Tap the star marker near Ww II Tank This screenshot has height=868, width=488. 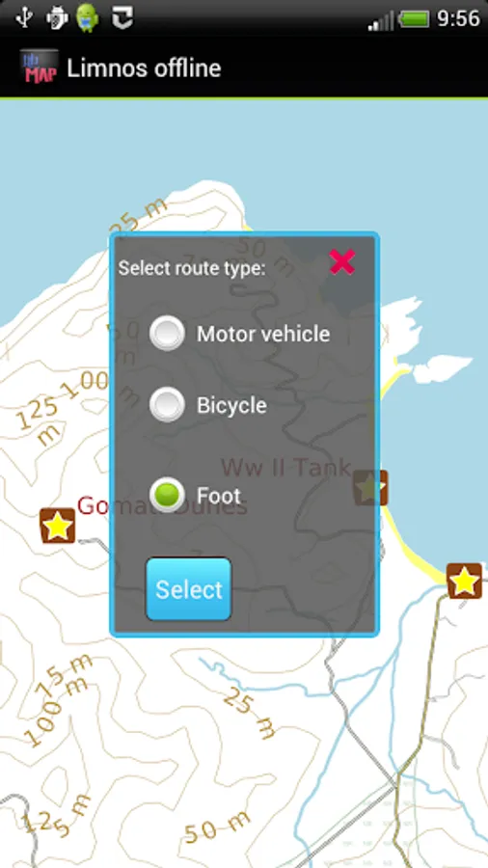click(x=370, y=488)
